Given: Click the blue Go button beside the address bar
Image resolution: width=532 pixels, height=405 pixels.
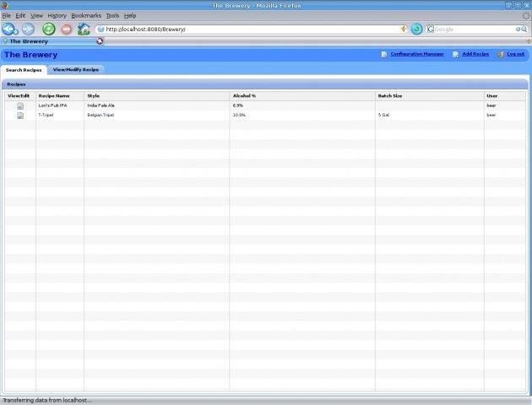Looking at the screenshot, I should coord(416,30).
